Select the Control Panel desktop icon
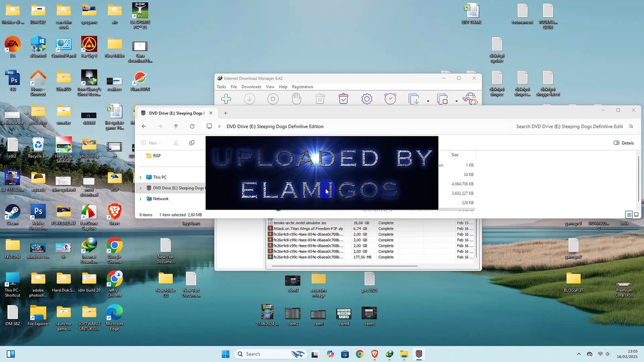Image resolution: width=644 pixels, height=362 pixels. (x=63, y=47)
